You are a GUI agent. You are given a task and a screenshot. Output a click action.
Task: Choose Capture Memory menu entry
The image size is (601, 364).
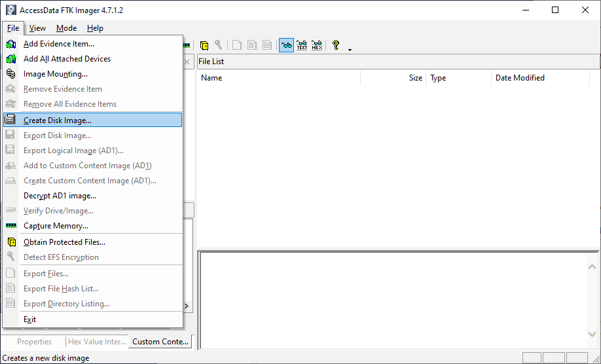pos(92,226)
